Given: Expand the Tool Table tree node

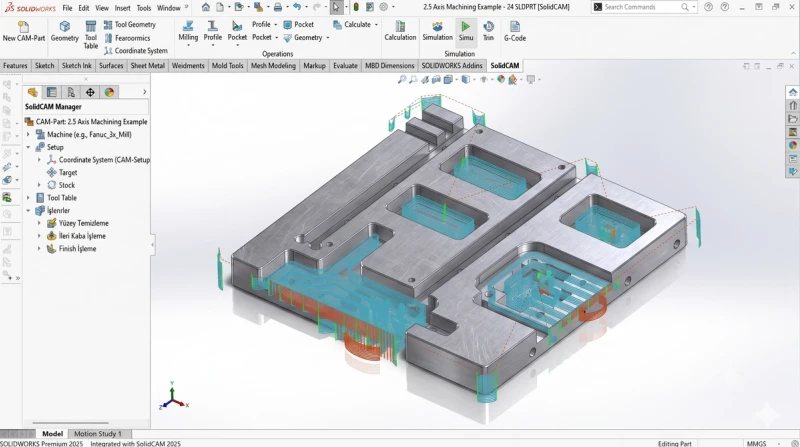Looking at the screenshot, I should point(29,197).
